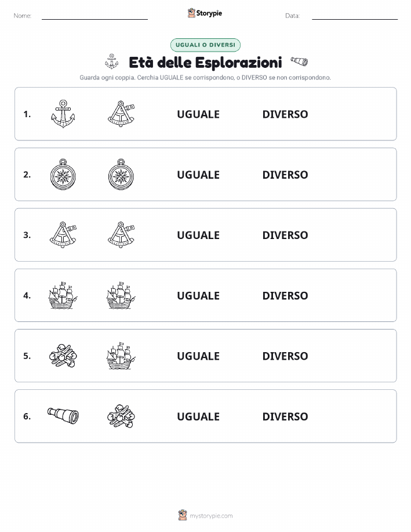Click the Storypie logo at top

[205, 13]
